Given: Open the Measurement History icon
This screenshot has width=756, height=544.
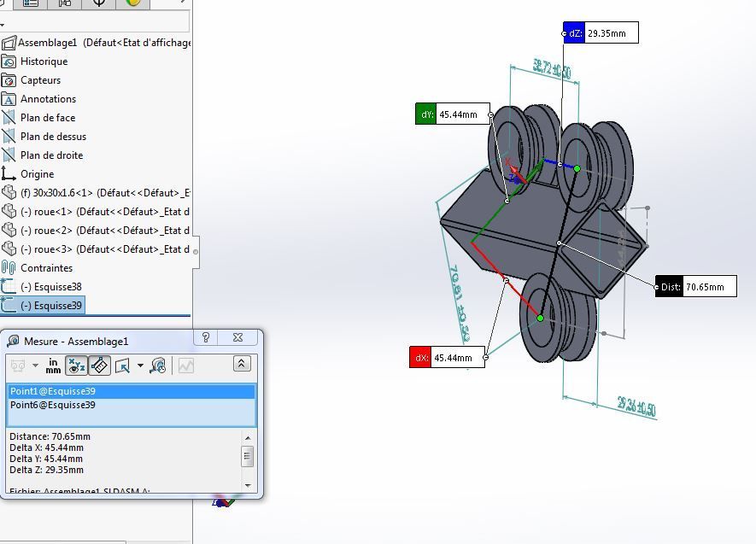Looking at the screenshot, I should pyautogui.click(x=158, y=366).
